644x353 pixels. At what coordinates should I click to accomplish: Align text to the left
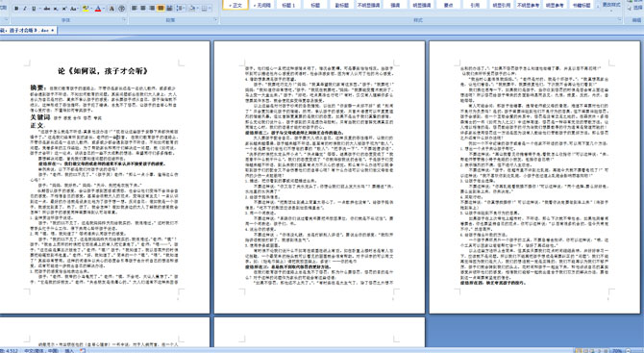134,9
